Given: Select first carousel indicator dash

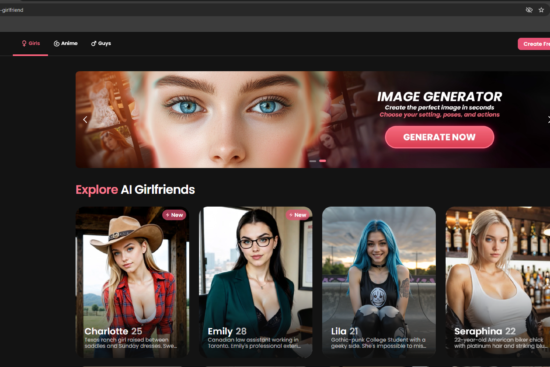Looking at the screenshot, I should 313,161.
